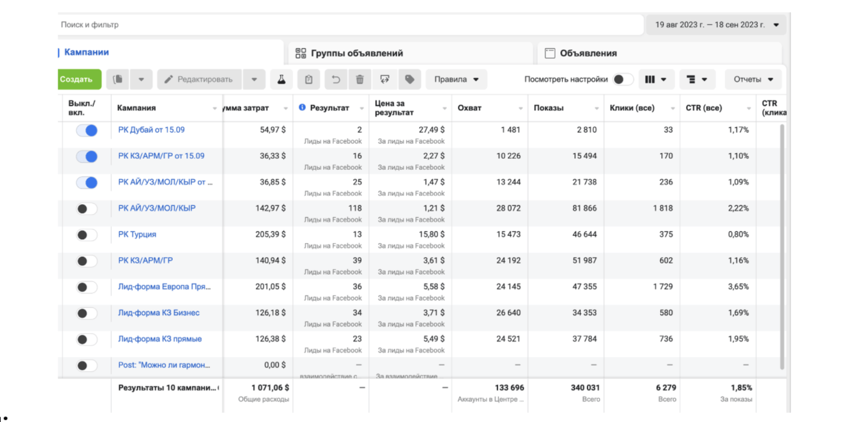Viewport: 868px width, 422px height.
Task: Open the columns layout dropdown
Action: (x=656, y=80)
